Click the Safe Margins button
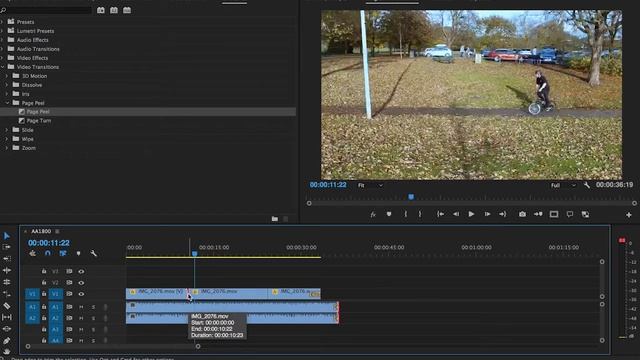 554,214
